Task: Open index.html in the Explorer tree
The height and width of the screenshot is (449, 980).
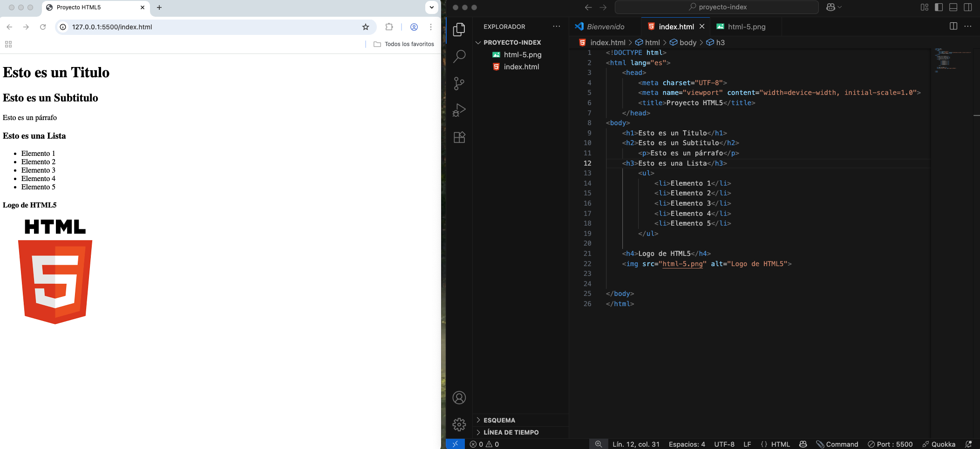Action: click(521, 67)
